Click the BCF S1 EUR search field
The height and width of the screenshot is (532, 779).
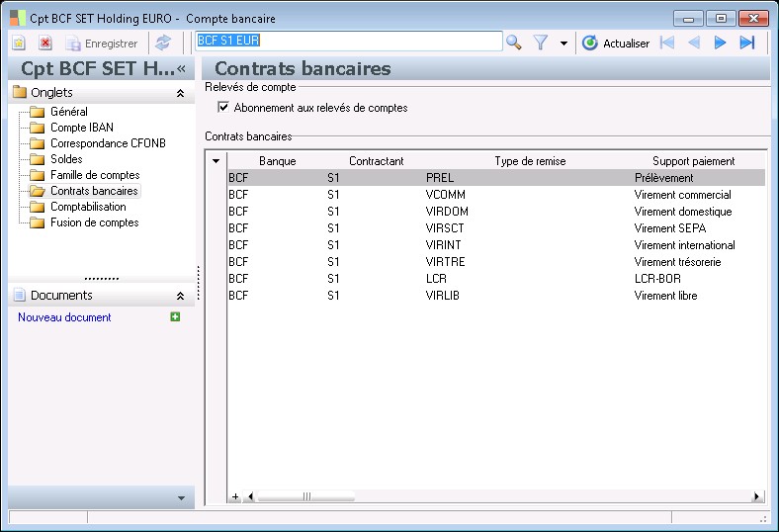point(348,42)
